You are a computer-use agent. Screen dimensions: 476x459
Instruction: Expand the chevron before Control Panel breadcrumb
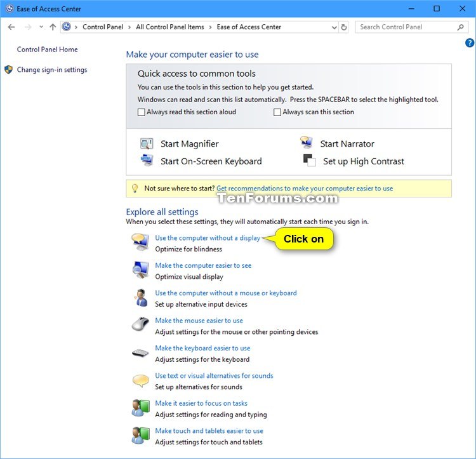[x=76, y=27]
